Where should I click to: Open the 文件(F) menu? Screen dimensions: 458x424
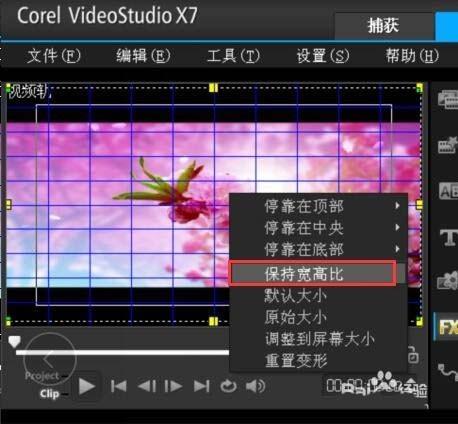[54, 56]
